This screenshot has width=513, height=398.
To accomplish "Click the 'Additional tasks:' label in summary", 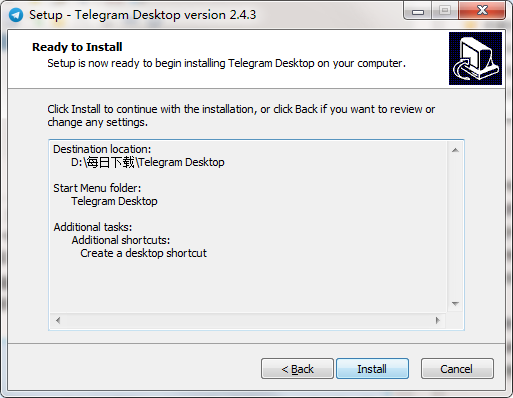I will tap(93, 227).
